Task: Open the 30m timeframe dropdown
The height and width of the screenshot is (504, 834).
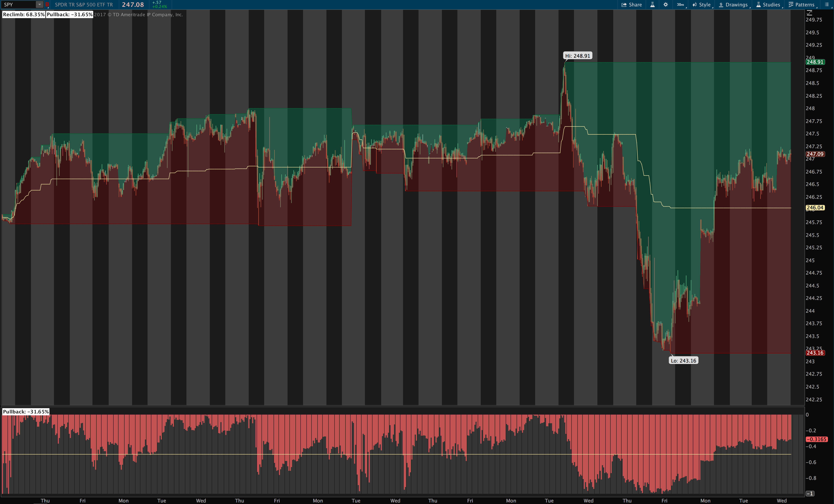Action: click(681, 5)
